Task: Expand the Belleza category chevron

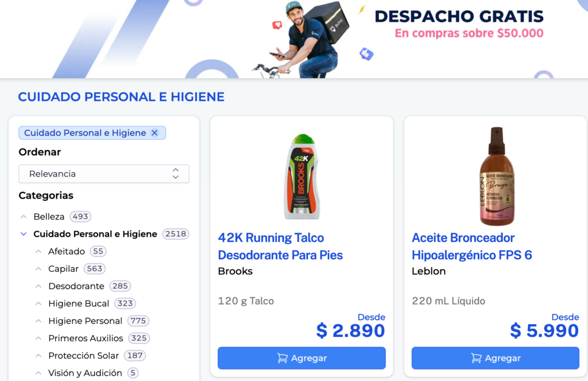Action: (24, 217)
